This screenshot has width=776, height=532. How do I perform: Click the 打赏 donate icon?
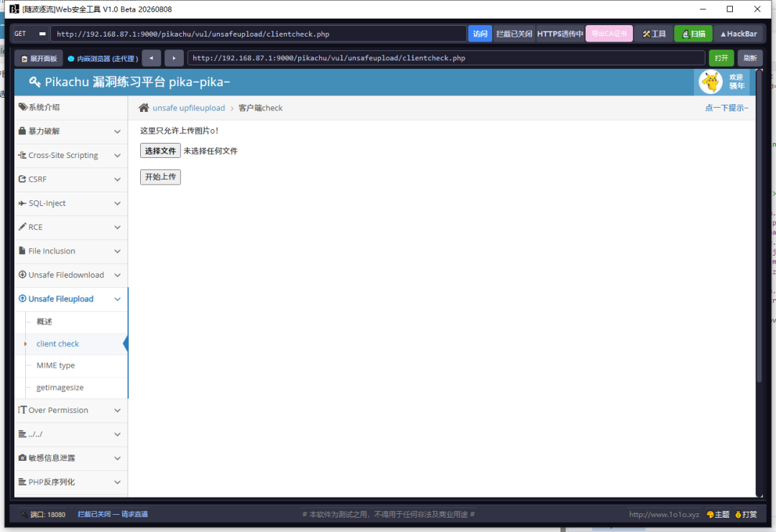pos(746,514)
